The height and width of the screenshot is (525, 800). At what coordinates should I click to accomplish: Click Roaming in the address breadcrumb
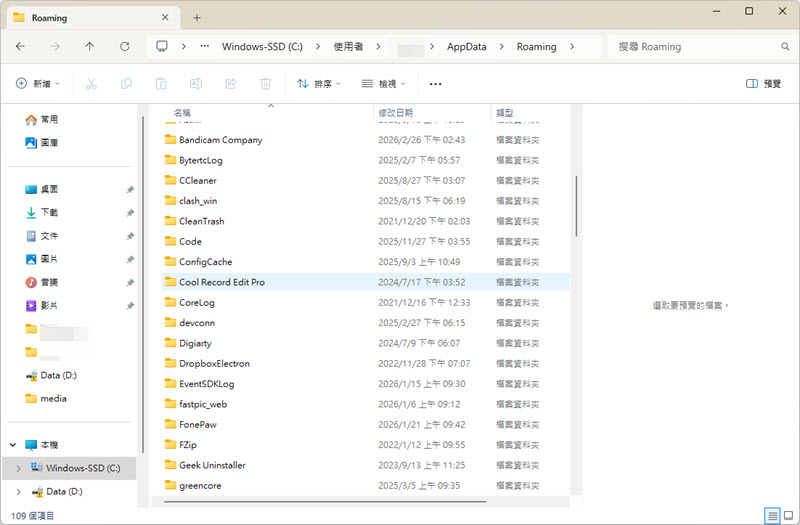tap(536, 46)
